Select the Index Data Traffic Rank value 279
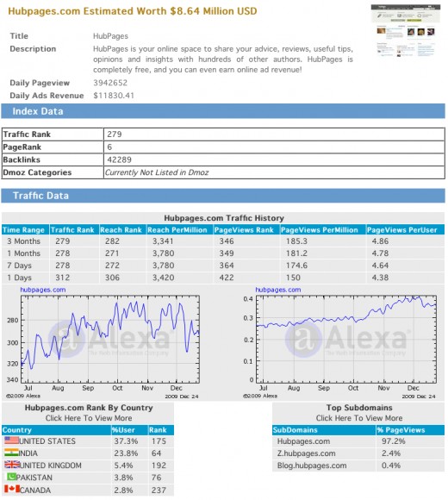This screenshot has height=500, width=448. click(x=115, y=134)
